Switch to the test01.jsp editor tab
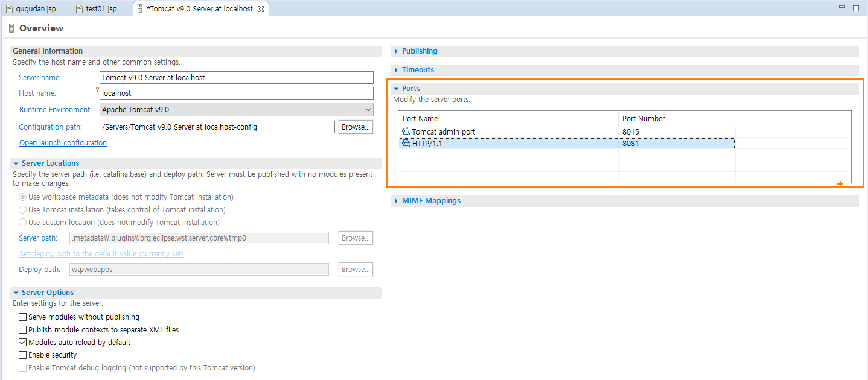This screenshot has width=868, height=380. [97, 9]
